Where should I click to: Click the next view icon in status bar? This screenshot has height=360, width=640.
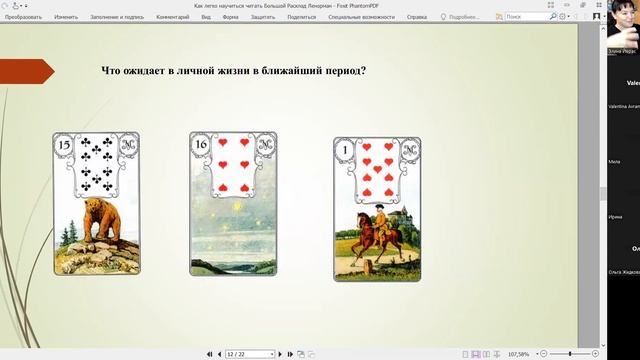click(311, 354)
